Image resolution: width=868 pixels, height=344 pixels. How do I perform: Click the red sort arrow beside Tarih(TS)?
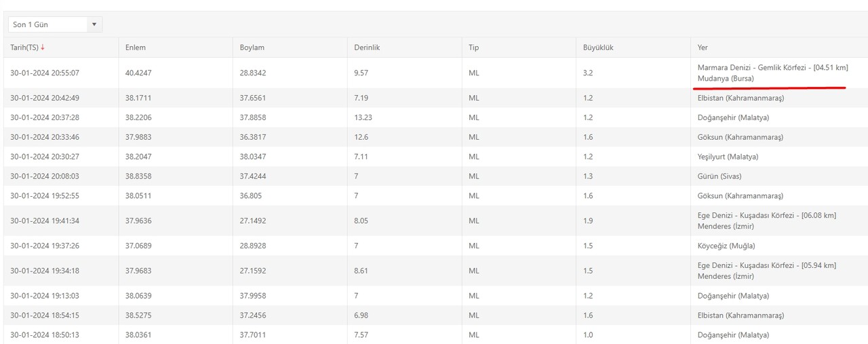(x=43, y=47)
